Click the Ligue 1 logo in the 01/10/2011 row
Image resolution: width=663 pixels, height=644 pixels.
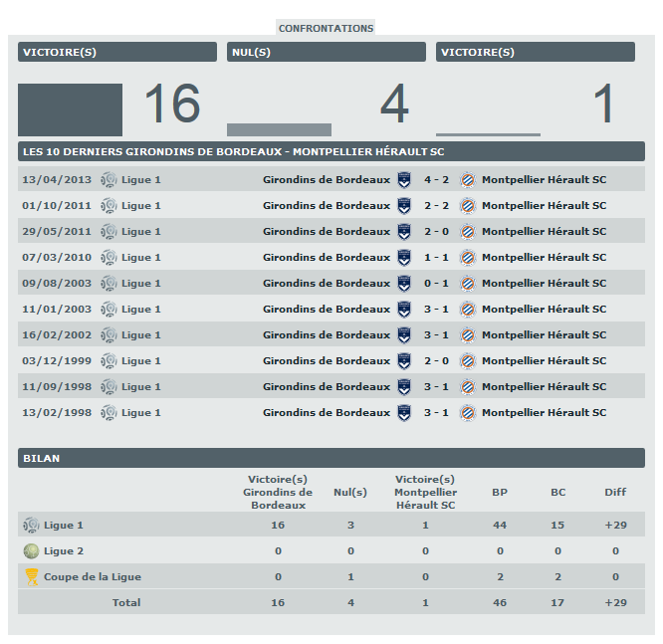coord(109,206)
